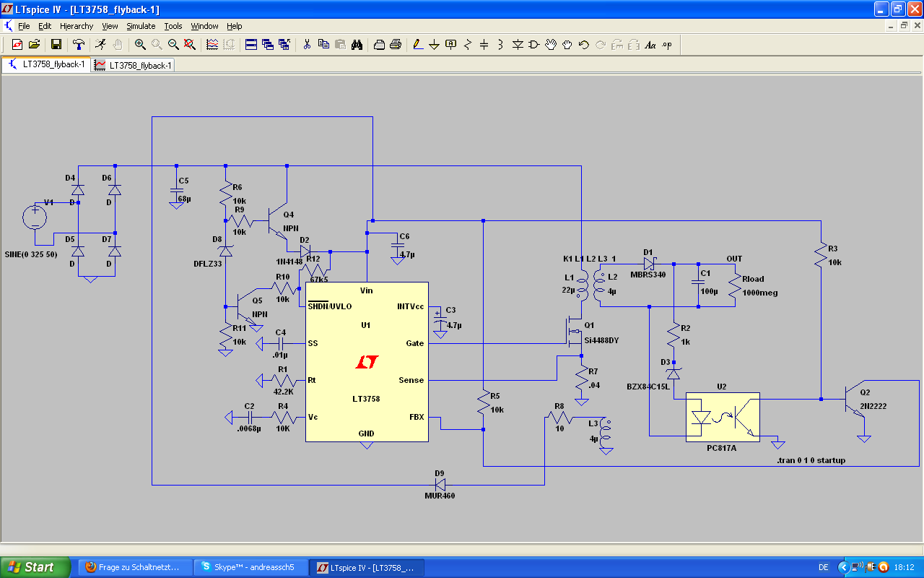Open the File menu
Image resolution: width=924 pixels, height=578 pixels.
[x=24, y=26]
